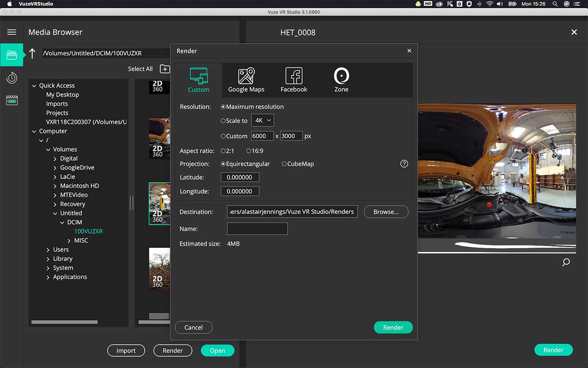Click the magnifier icon below the preview
The width and height of the screenshot is (588, 368).
tap(566, 262)
